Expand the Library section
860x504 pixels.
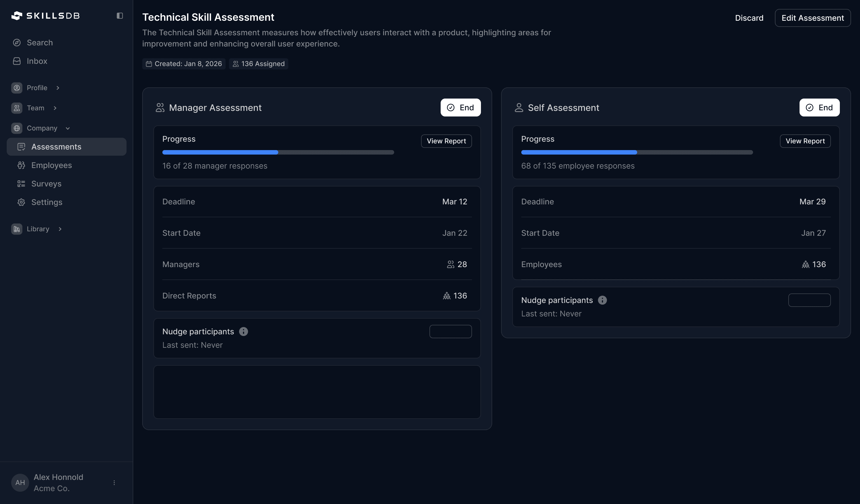click(60, 229)
